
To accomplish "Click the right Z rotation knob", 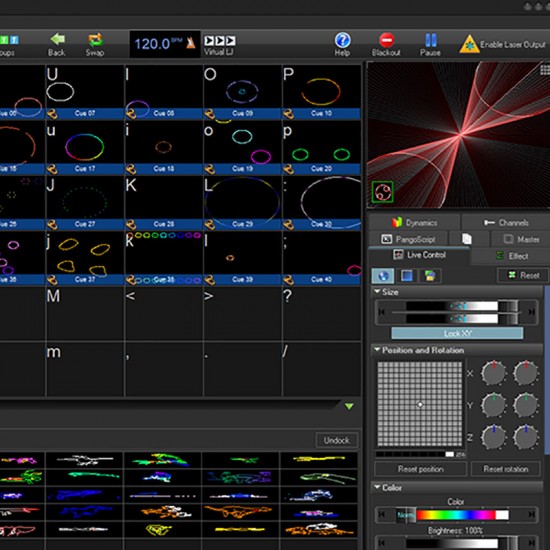I will pyautogui.click(x=525, y=437).
